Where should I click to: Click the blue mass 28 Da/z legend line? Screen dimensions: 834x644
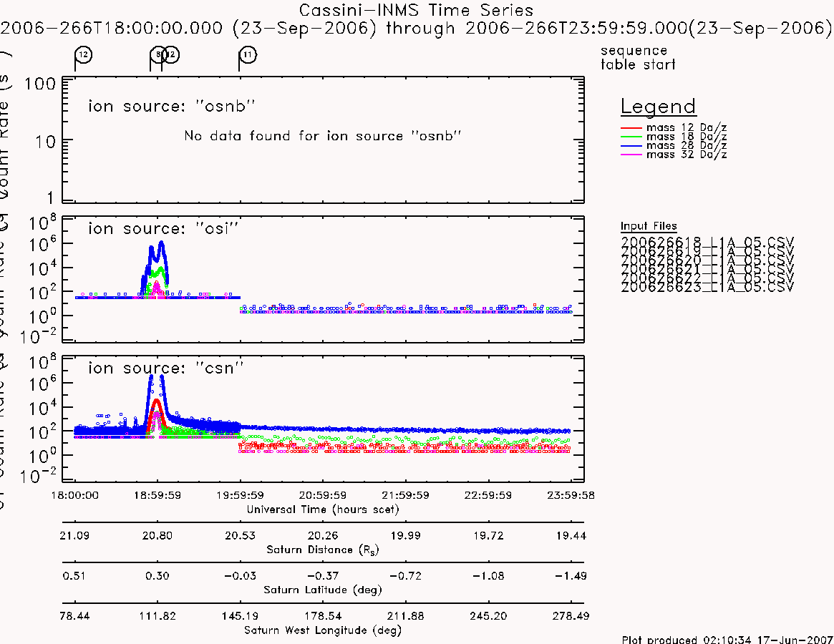[631, 146]
